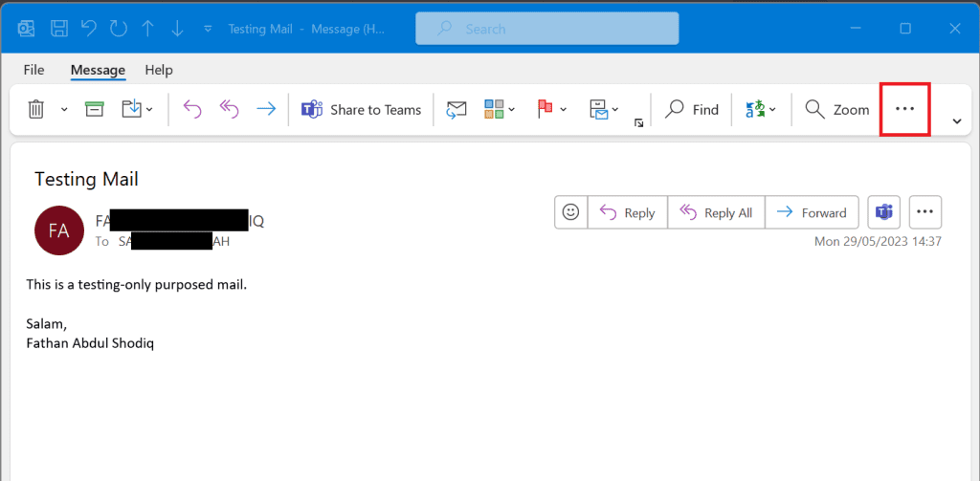
Task: Expand the Quick Steps dropdown arrow
Action: pyautogui.click(x=615, y=110)
